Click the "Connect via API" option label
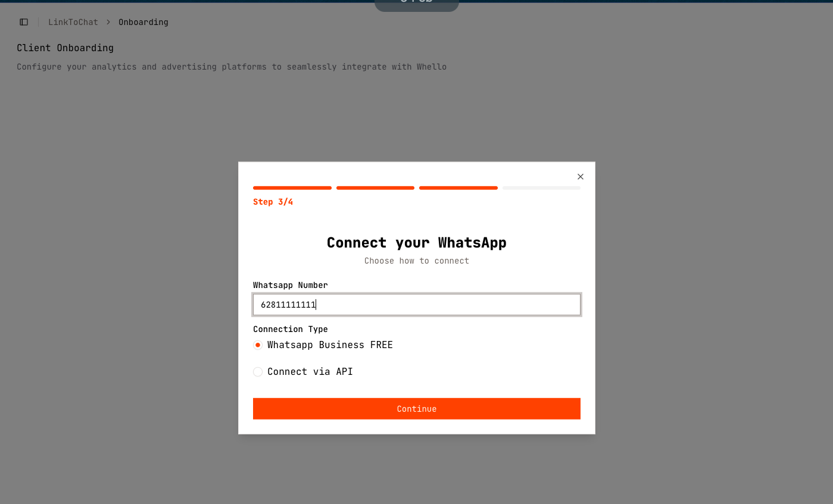Viewport: 833px width, 504px height. (x=310, y=372)
